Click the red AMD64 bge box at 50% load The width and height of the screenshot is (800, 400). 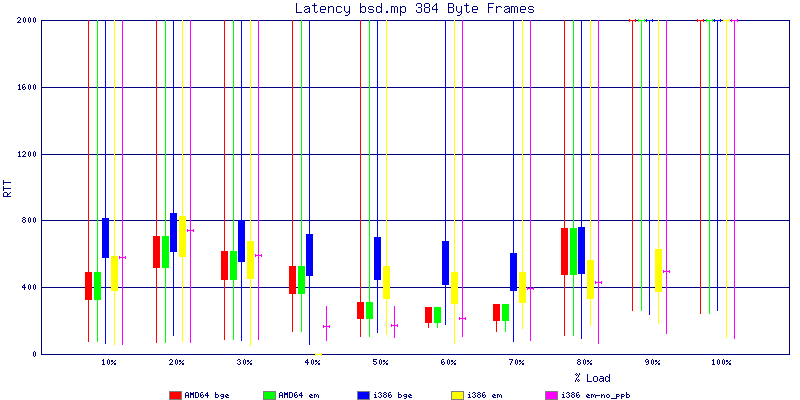point(360,310)
